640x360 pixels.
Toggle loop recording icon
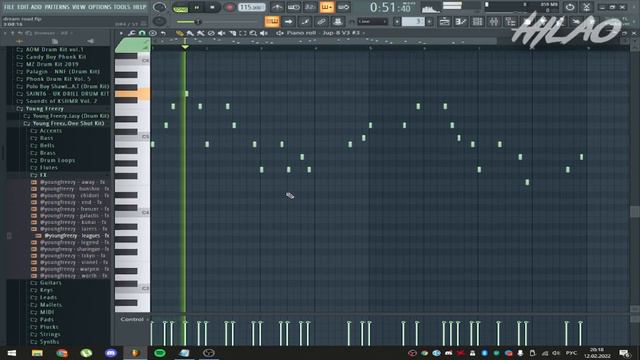[x=344, y=7]
